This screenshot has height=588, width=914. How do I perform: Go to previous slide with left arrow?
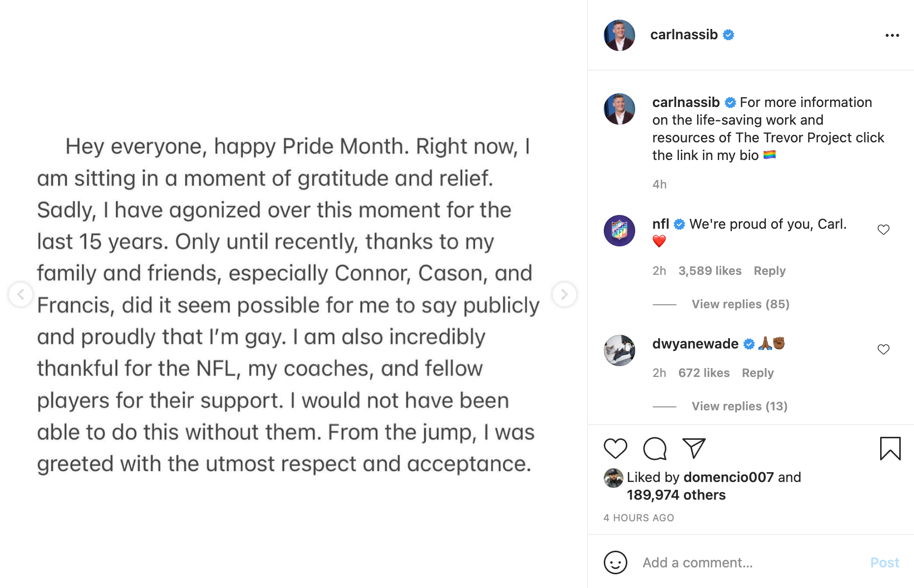click(x=21, y=294)
